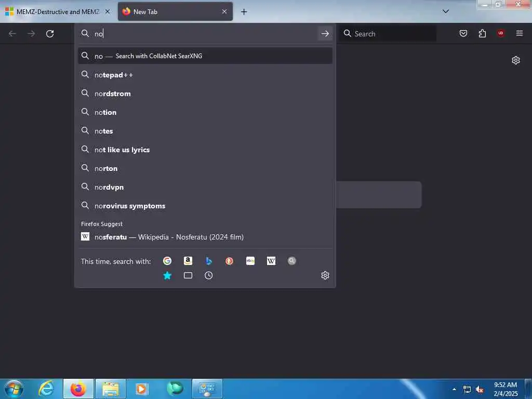This screenshot has height=399, width=532.
Task: Click the muted volume tray icon
Action: (480, 390)
